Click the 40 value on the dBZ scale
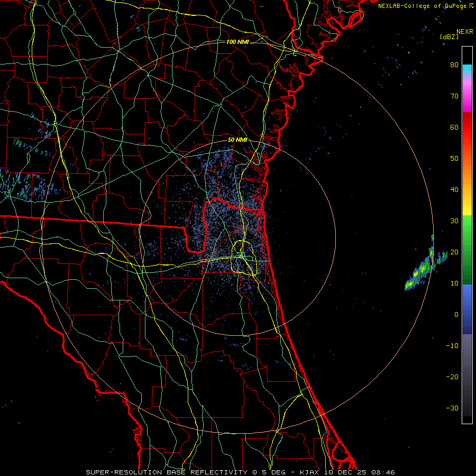The width and height of the screenshot is (476, 476). click(454, 190)
